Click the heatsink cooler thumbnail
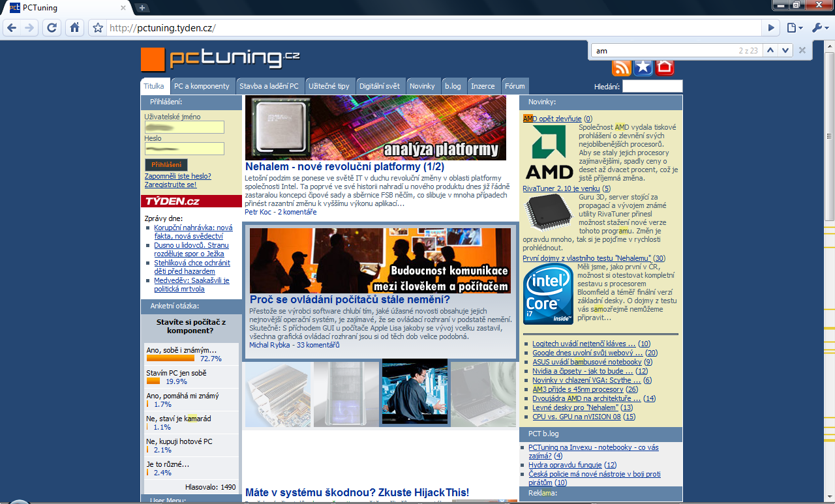This screenshot has width=835, height=504. point(278,393)
